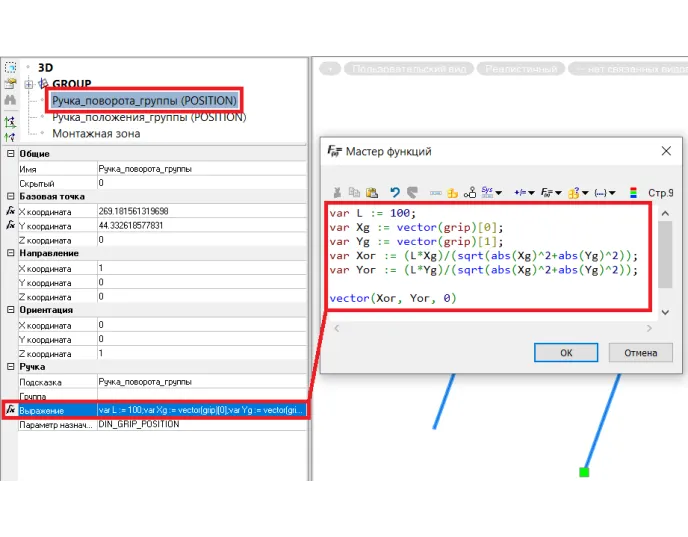The height and width of the screenshot is (537, 688).
Task: Click the Скрытый value field
Action: coord(201,183)
